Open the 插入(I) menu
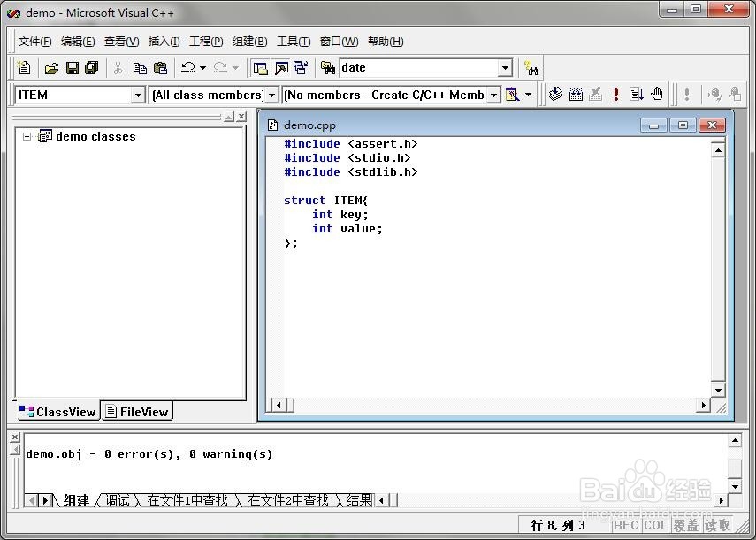The height and width of the screenshot is (540, 756). [164, 42]
